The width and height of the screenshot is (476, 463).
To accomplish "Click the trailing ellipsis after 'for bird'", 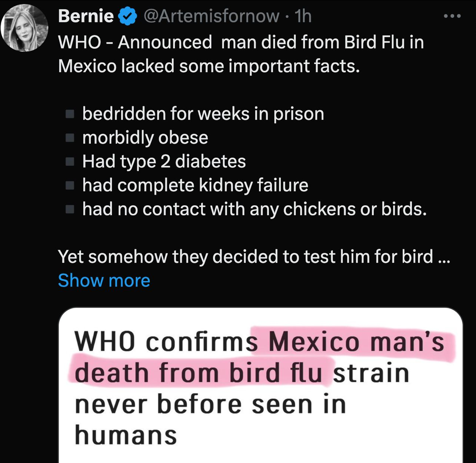I will coord(444,257).
